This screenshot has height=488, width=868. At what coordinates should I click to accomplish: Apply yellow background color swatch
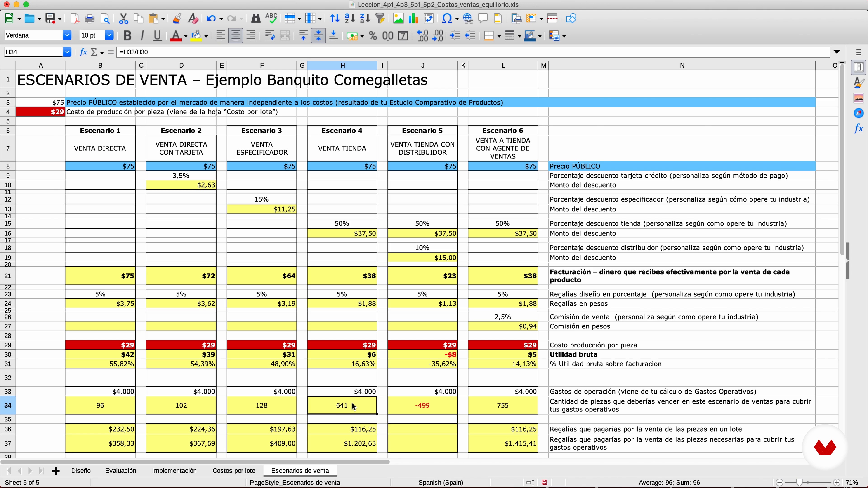pyautogui.click(x=196, y=36)
